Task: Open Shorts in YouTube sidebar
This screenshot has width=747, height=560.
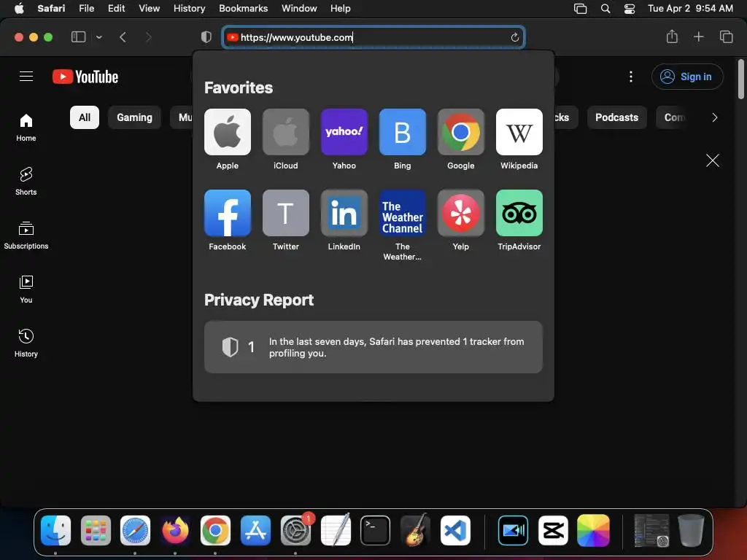Action: click(26, 182)
